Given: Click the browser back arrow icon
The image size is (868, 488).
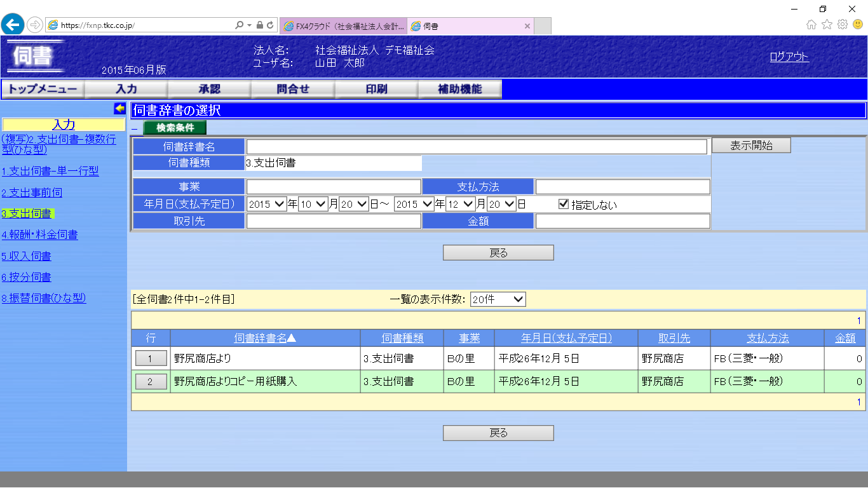Looking at the screenshot, I should click(x=13, y=25).
